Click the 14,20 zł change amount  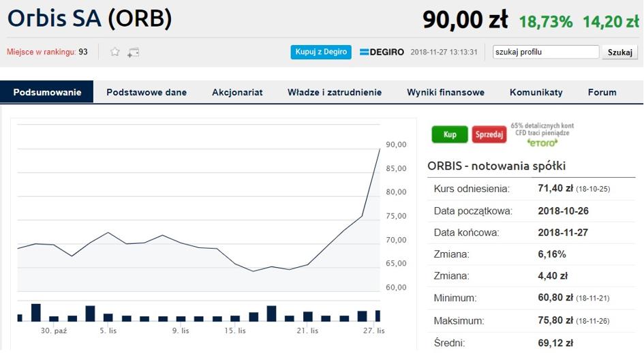611,22
